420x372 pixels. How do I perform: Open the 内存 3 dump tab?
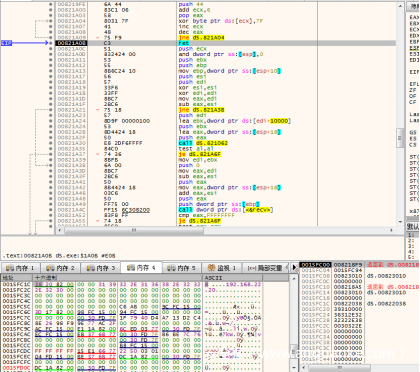point(101,268)
